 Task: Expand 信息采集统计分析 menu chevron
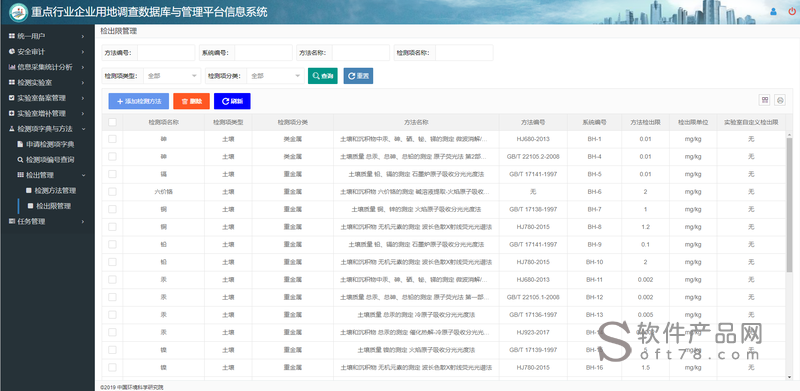pos(83,67)
